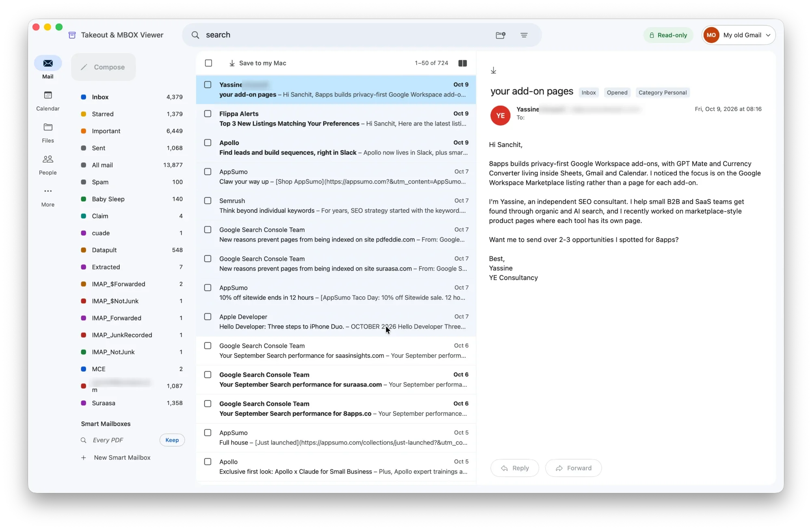Click the download arrow above email subject
Viewport: 812px width, 530px height.
coord(493,70)
